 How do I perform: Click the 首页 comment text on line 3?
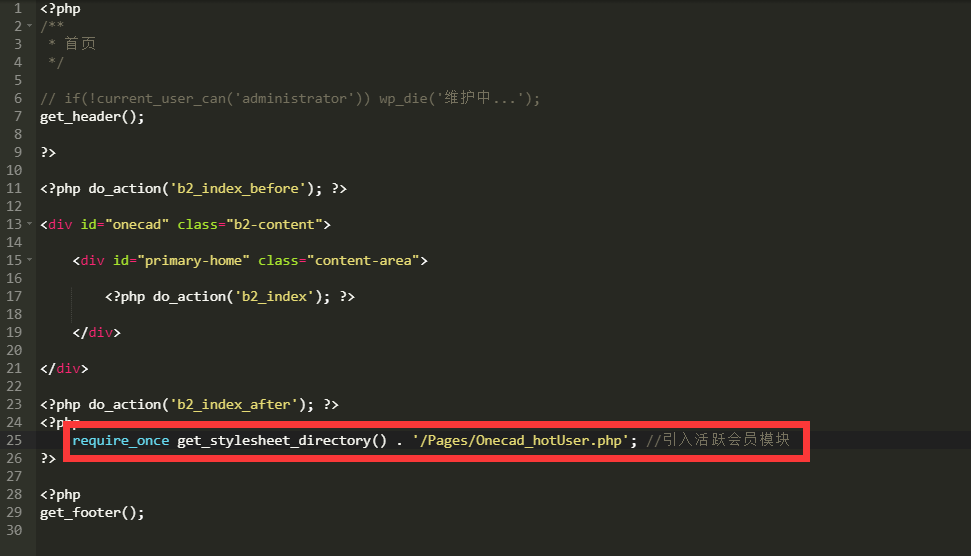80,43
